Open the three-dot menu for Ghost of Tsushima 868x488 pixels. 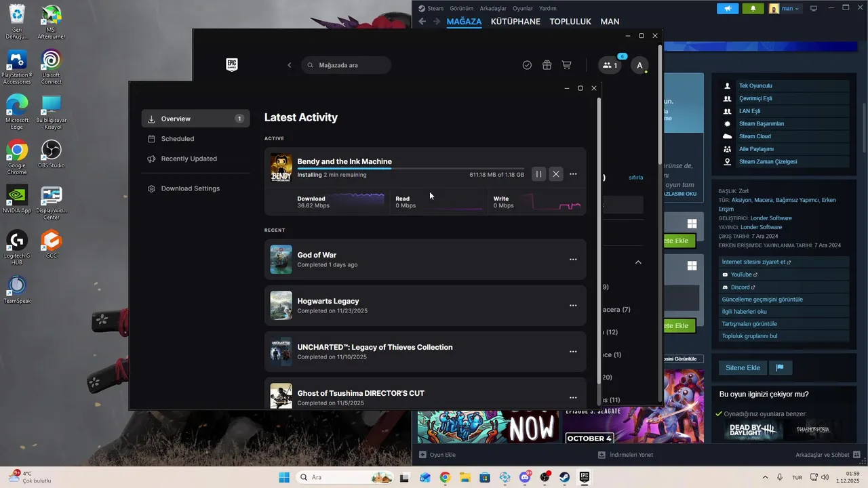pos(573,398)
